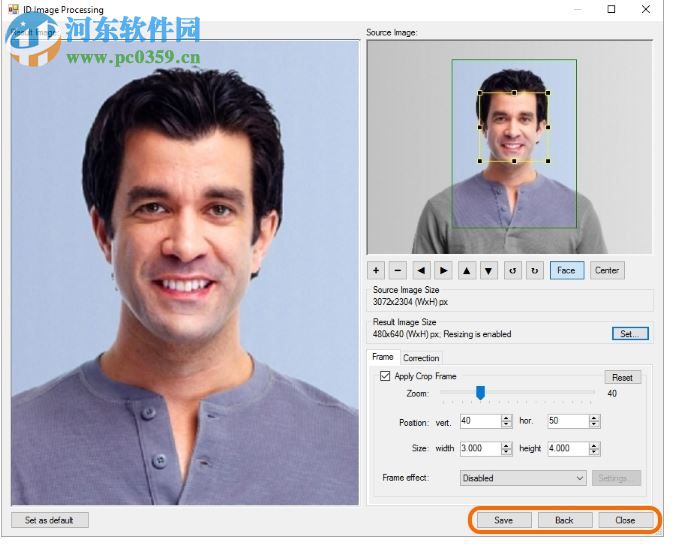The height and width of the screenshot is (544, 676).
Task: Move the crop frame down
Action: tap(488, 271)
